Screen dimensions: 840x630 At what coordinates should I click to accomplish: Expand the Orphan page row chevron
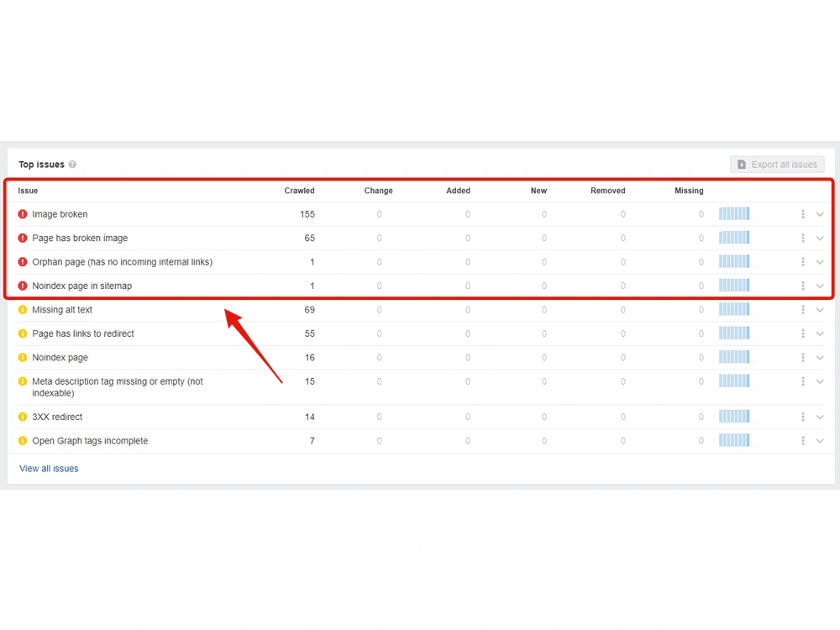820,262
